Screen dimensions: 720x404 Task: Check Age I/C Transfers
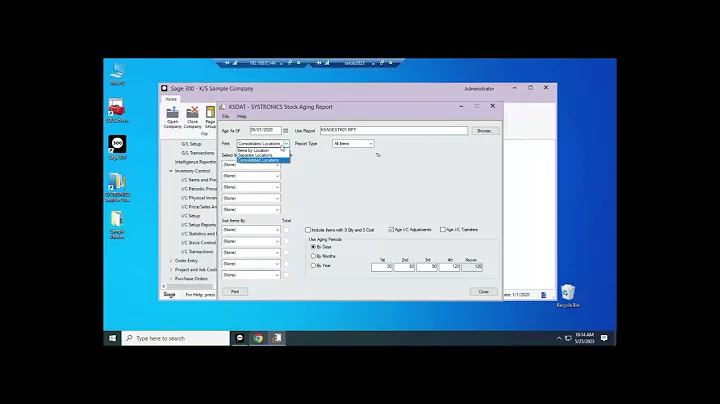443,230
